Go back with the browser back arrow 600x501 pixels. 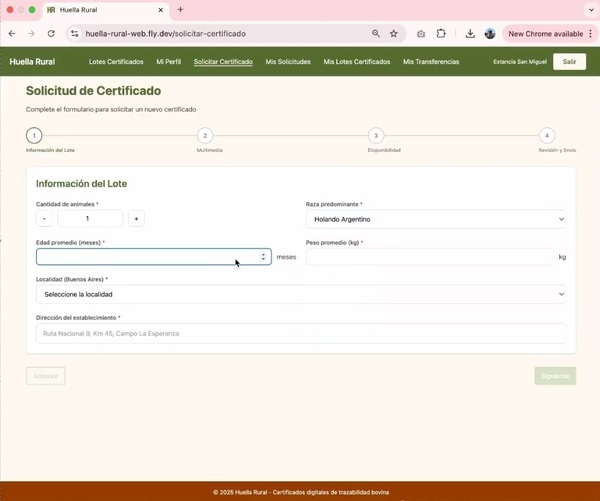12,34
